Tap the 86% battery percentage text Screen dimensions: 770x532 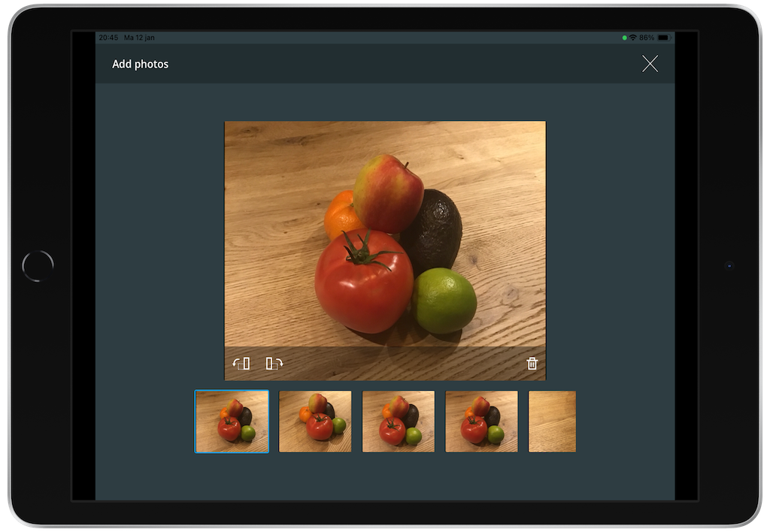[647, 38]
